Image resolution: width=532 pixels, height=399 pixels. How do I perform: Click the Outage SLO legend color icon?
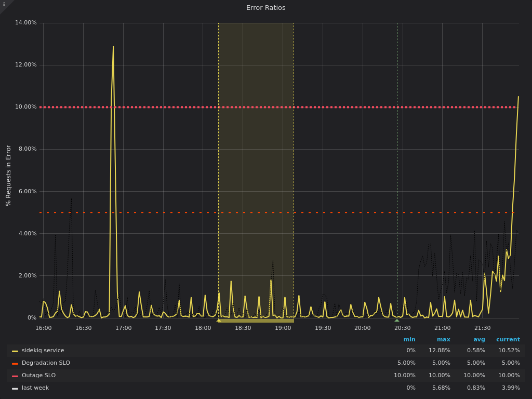pyautogui.click(x=15, y=376)
